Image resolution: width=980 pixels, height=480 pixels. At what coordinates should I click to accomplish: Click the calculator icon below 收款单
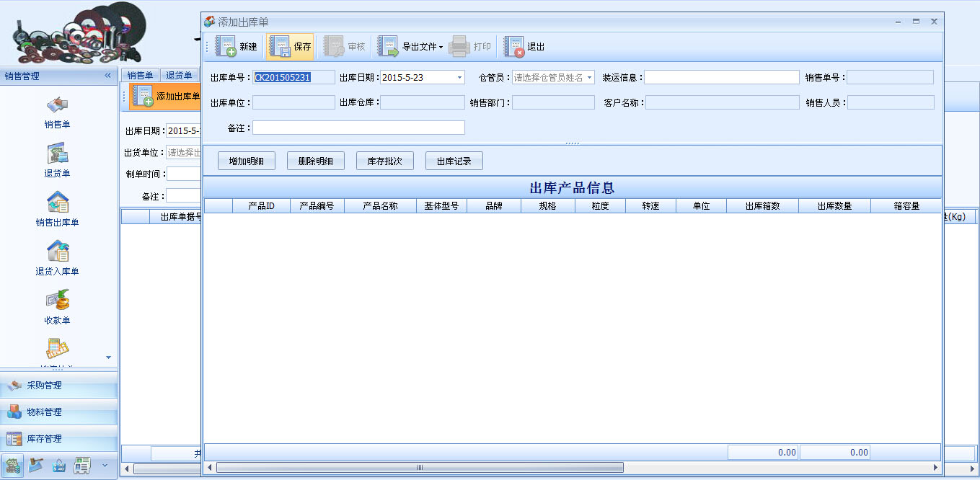(x=57, y=349)
